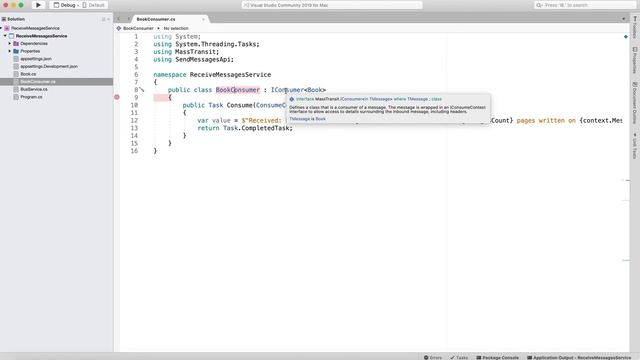640x360 pixels.
Task: Click the Book.cs file icon
Action: [x=16, y=74]
